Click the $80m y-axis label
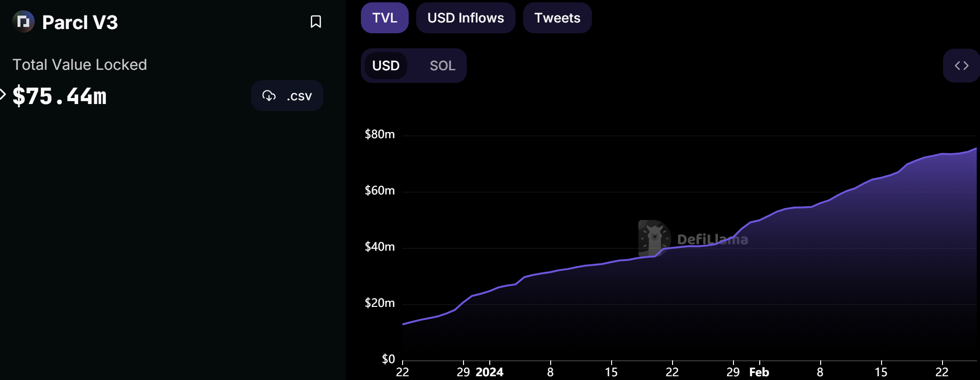980x380 pixels. click(x=380, y=134)
